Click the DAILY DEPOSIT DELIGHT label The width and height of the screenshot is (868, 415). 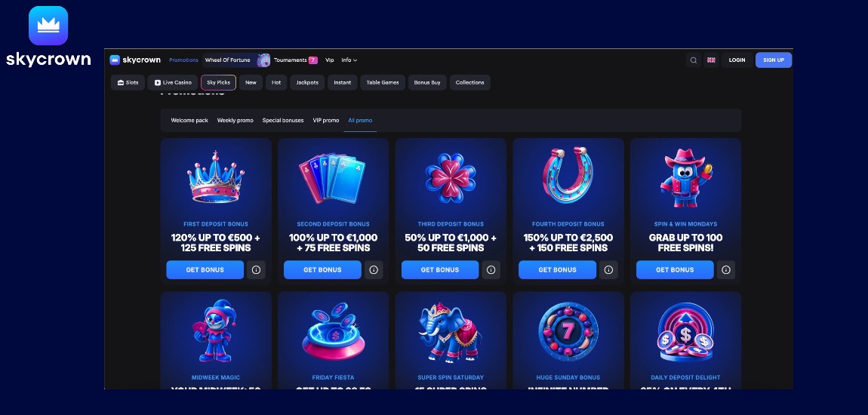click(685, 378)
